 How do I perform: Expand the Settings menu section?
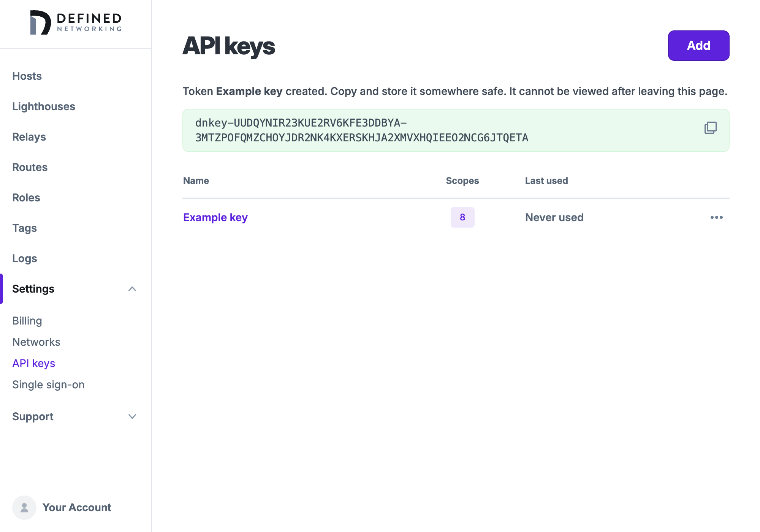tap(132, 288)
